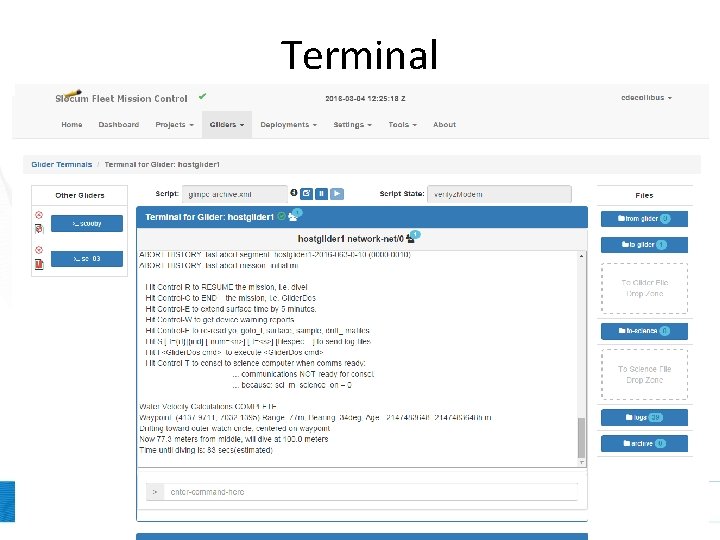This screenshot has width=720, height=540.
Task: Click the terminal scrollbar down arrow
Action: 581,462
